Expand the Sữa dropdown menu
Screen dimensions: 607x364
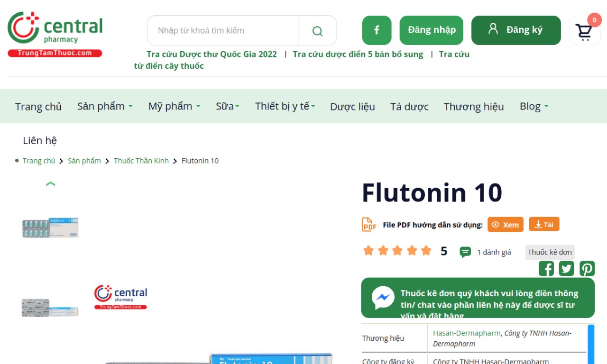point(228,106)
